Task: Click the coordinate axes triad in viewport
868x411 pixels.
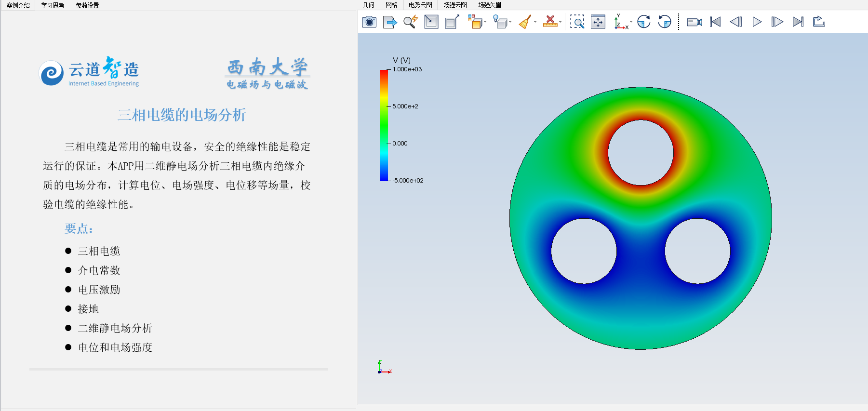Action: (x=384, y=368)
